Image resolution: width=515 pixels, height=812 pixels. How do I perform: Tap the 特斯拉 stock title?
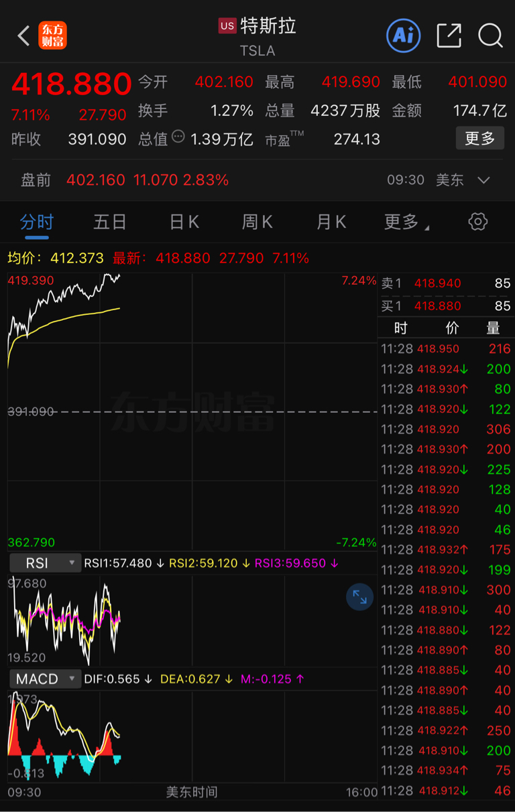pos(268,26)
